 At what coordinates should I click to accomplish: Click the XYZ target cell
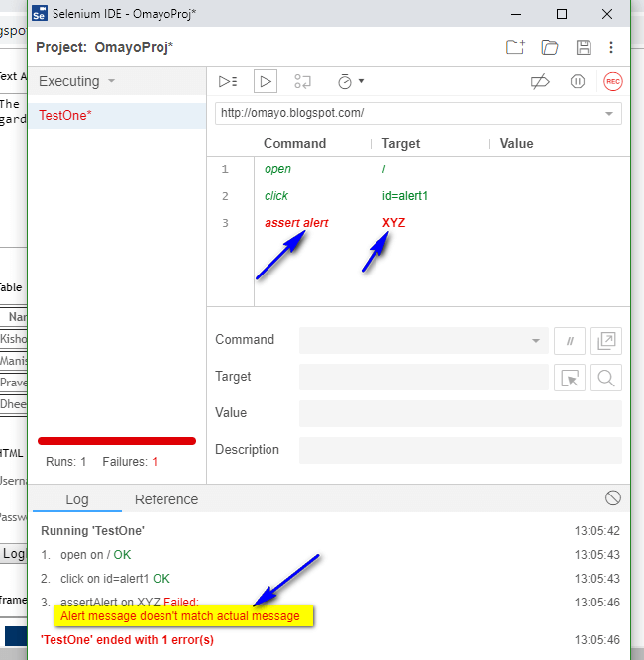[393, 223]
